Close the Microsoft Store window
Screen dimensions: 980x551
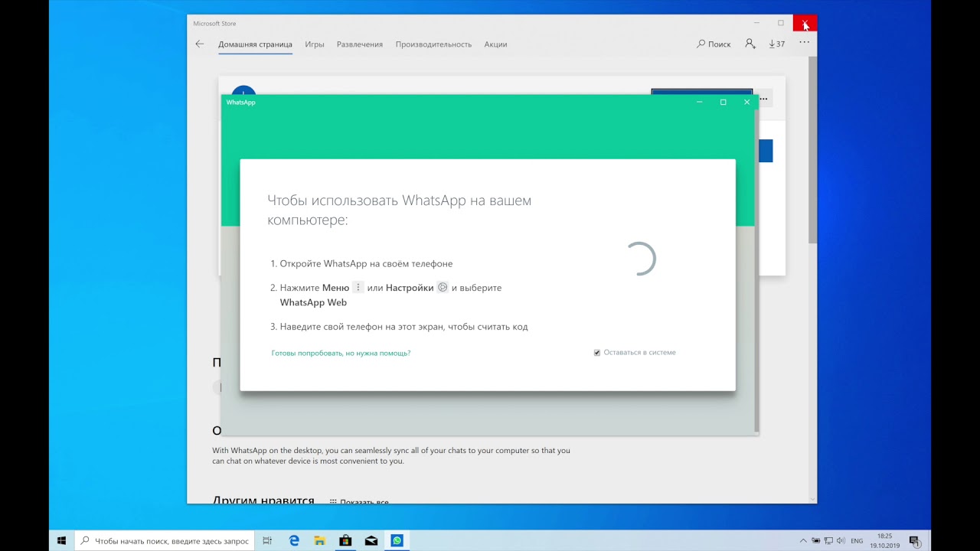[805, 23]
